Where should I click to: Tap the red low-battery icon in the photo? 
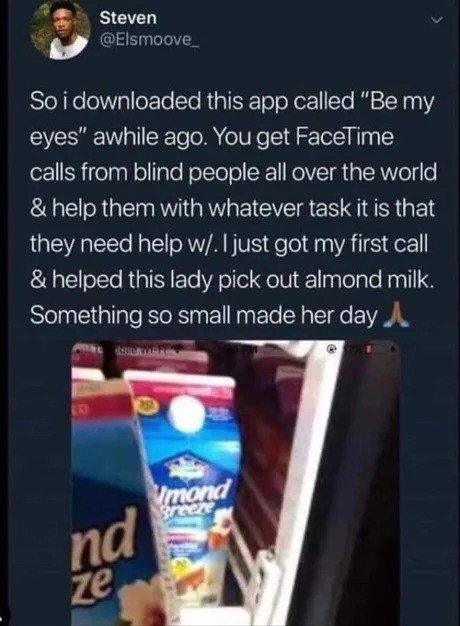tap(369, 350)
